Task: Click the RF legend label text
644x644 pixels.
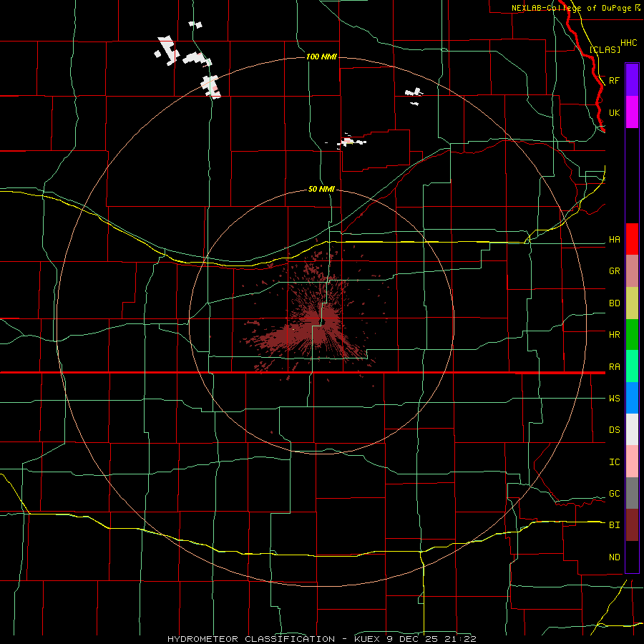Action: [x=615, y=80]
